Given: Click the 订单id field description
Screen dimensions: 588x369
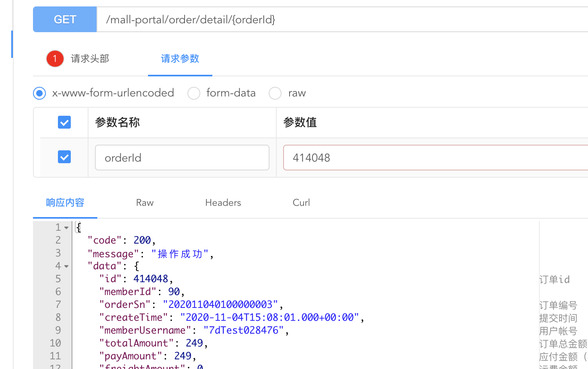Looking at the screenshot, I should [555, 279].
